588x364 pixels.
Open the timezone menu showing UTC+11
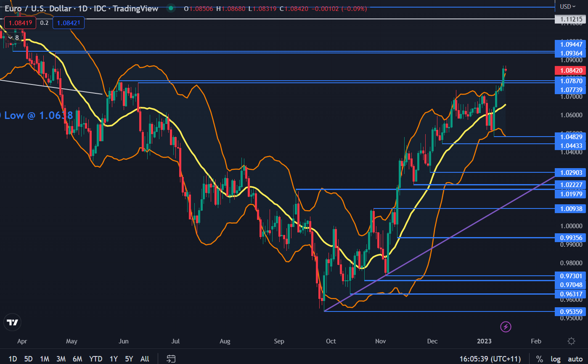pos(490,359)
